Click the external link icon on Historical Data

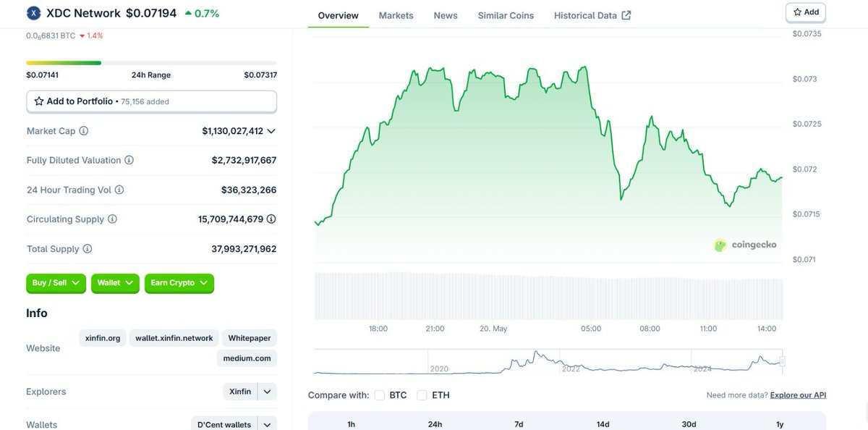point(626,15)
